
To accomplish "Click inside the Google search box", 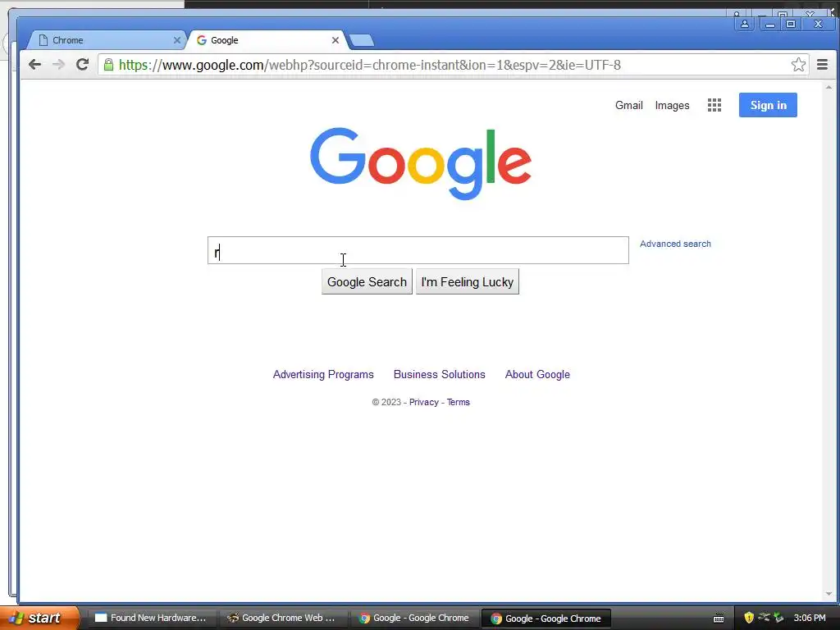I will pyautogui.click(x=418, y=250).
